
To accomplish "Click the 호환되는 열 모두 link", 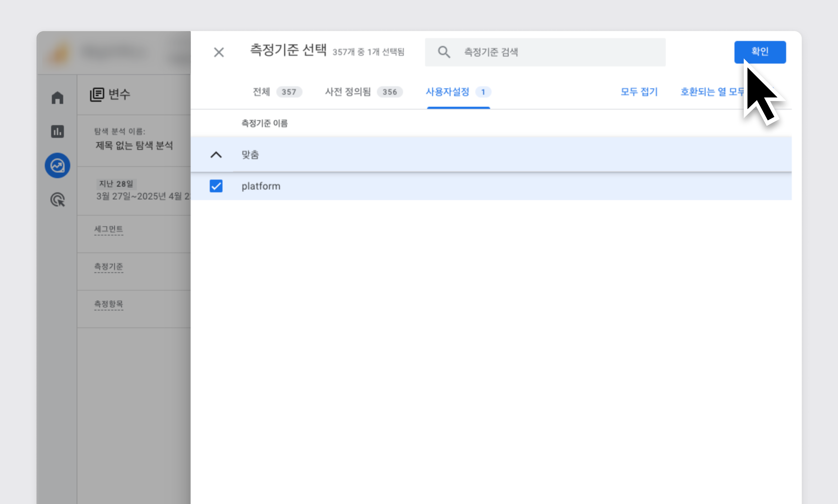I will (712, 92).
